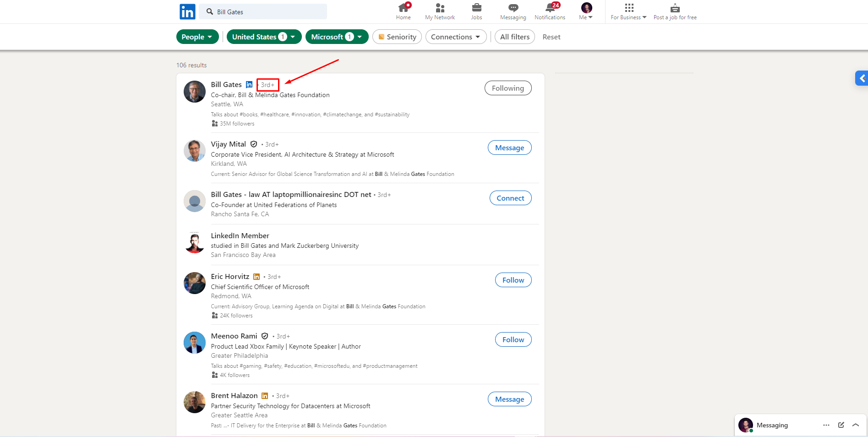Screen dimensions: 868x437
Task: Click the My Network icon
Action: pos(440,8)
